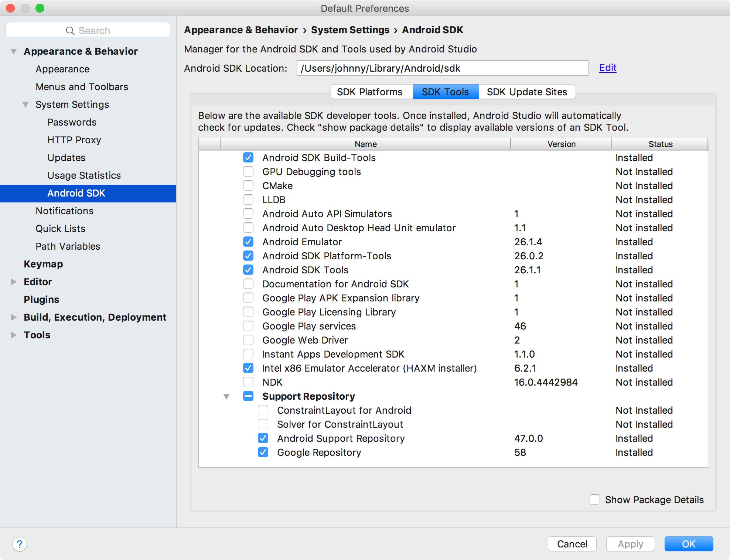
Task: Check Solver for ConstraintLayout checkbox
Action: [263, 424]
